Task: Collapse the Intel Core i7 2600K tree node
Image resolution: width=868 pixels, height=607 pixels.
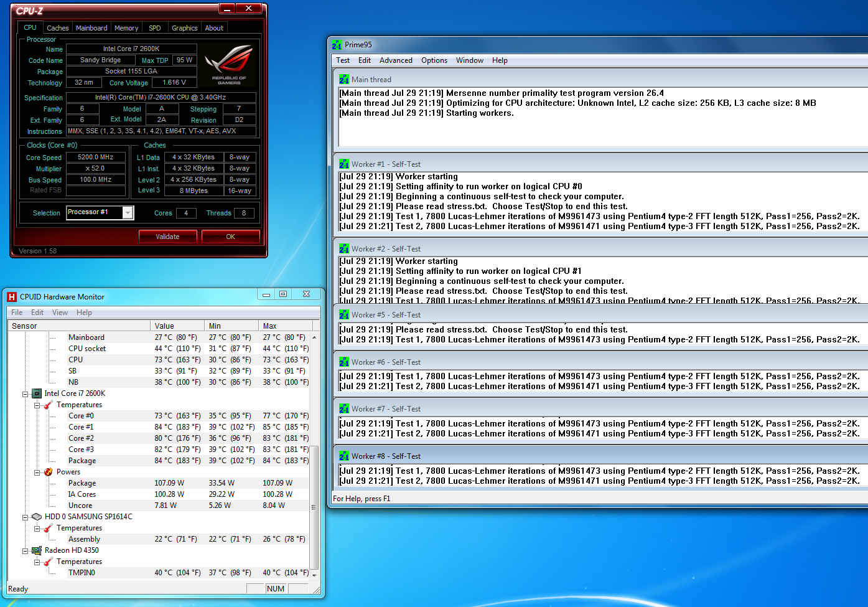Action: (26, 394)
